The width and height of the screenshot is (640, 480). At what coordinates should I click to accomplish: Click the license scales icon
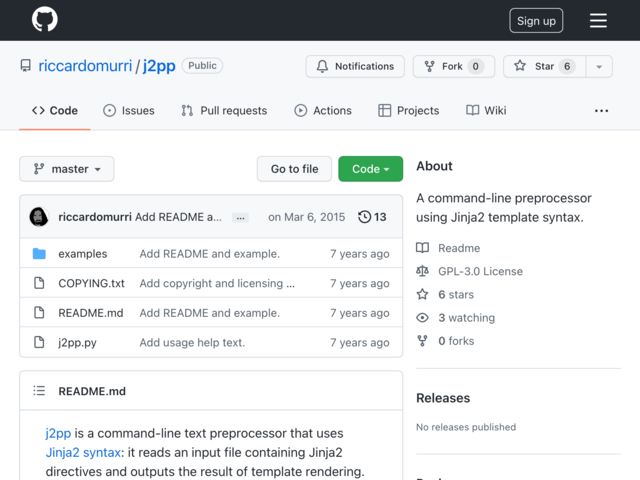tap(422, 271)
